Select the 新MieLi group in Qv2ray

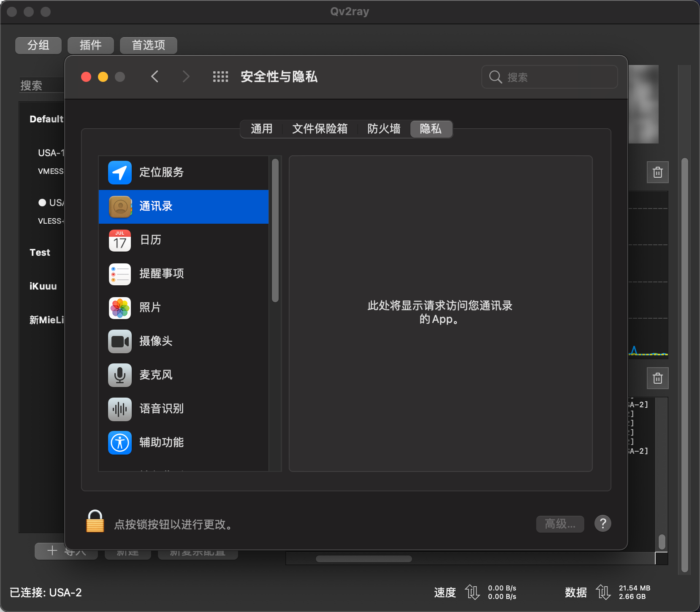[46, 320]
